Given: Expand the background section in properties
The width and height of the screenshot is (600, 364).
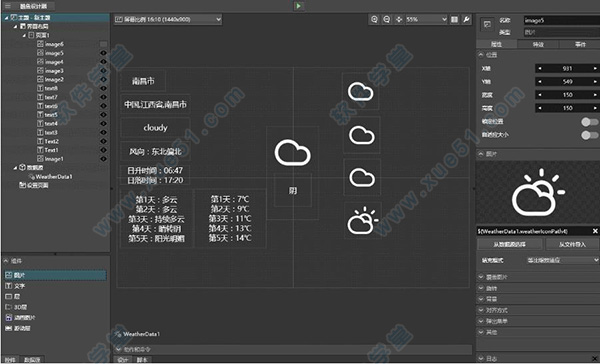Looking at the screenshot, I should click(x=481, y=299).
